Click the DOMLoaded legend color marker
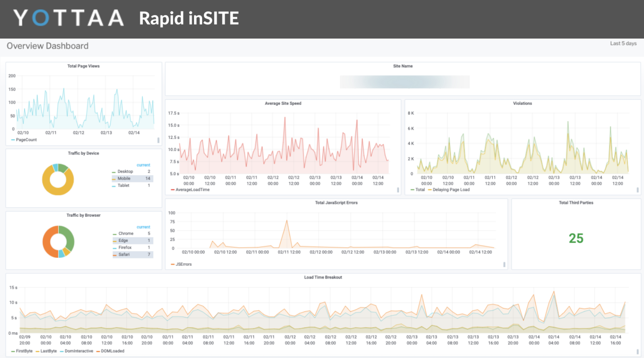 pos(98,351)
